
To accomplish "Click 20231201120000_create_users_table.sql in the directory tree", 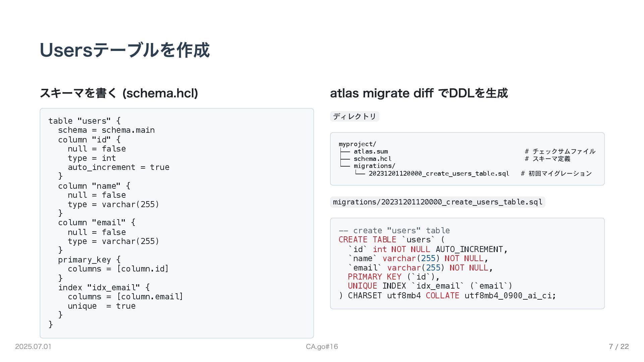I will click(x=439, y=174).
